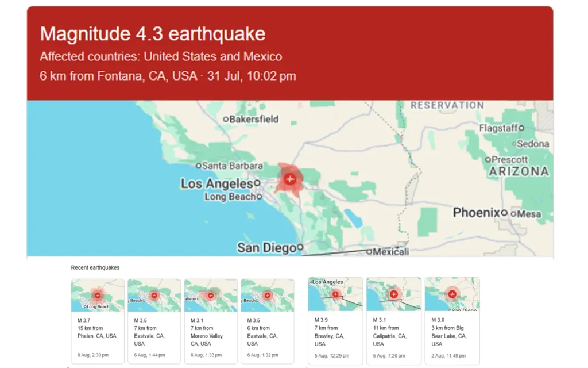Open the M 3.9 Brawley earthquake details
The width and height of the screenshot is (588, 368).
(x=335, y=321)
